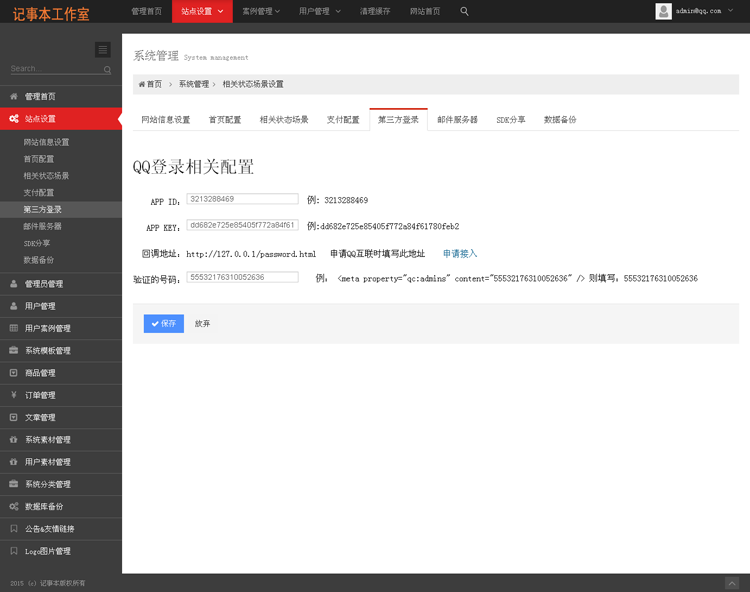750x592 pixels.
Task: Select 第三方登录 in the sidebar submenu
Action: click(43, 209)
